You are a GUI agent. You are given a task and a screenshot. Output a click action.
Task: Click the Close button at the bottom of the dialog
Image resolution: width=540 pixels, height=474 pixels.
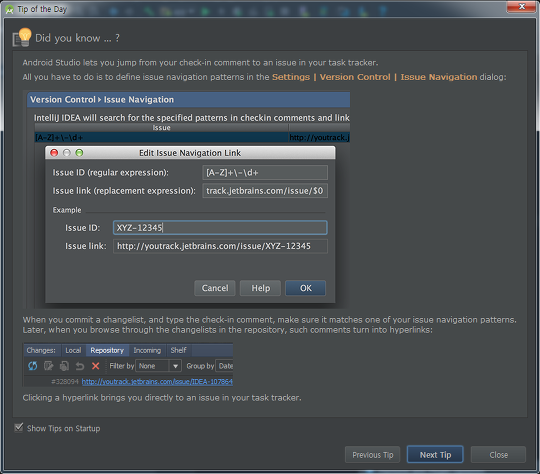coord(498,455)
